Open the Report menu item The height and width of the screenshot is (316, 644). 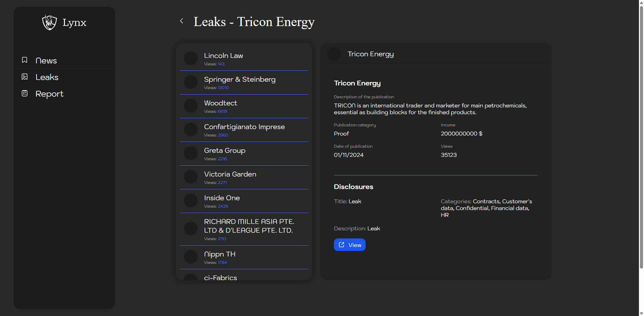coord(49,94)
